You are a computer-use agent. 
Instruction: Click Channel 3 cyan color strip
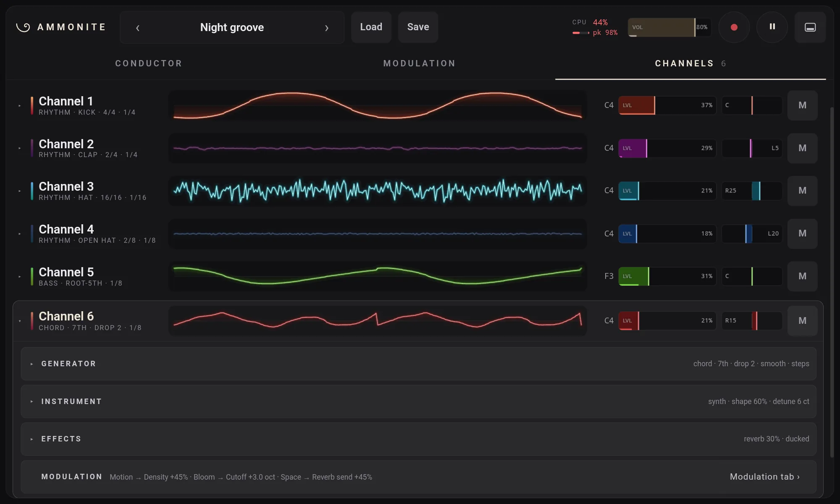click(32, 191)
